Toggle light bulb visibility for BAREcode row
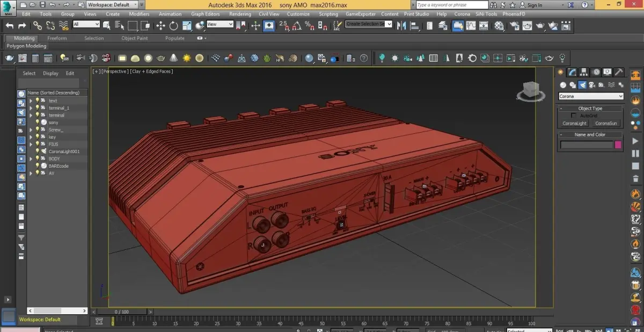This screenshot has height=332, width=644. (37, 166)
